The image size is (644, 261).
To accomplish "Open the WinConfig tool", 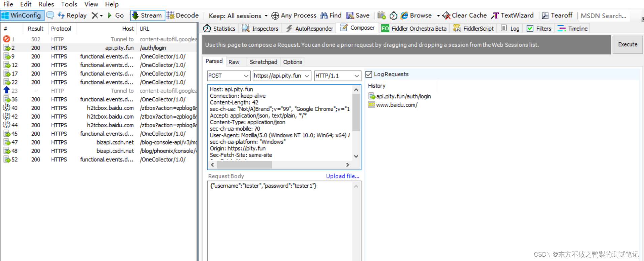I will click(x=22, y=15).
